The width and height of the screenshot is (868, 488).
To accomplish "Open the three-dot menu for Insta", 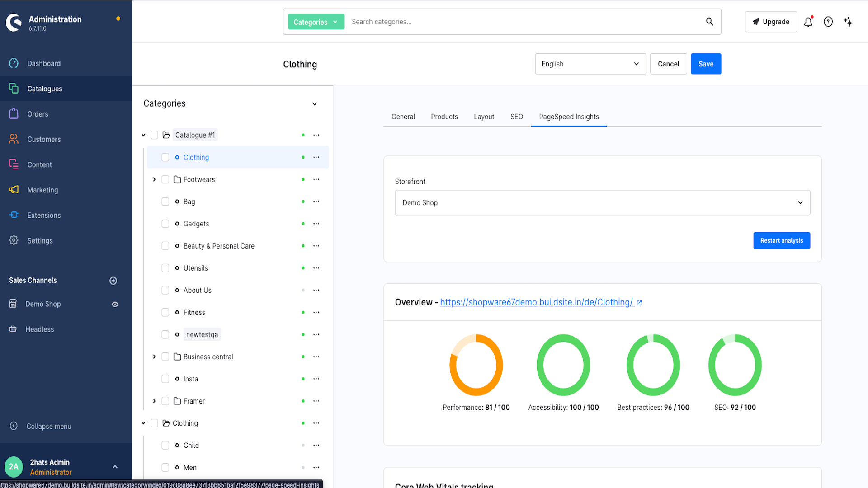I will [x=316, y=379].
